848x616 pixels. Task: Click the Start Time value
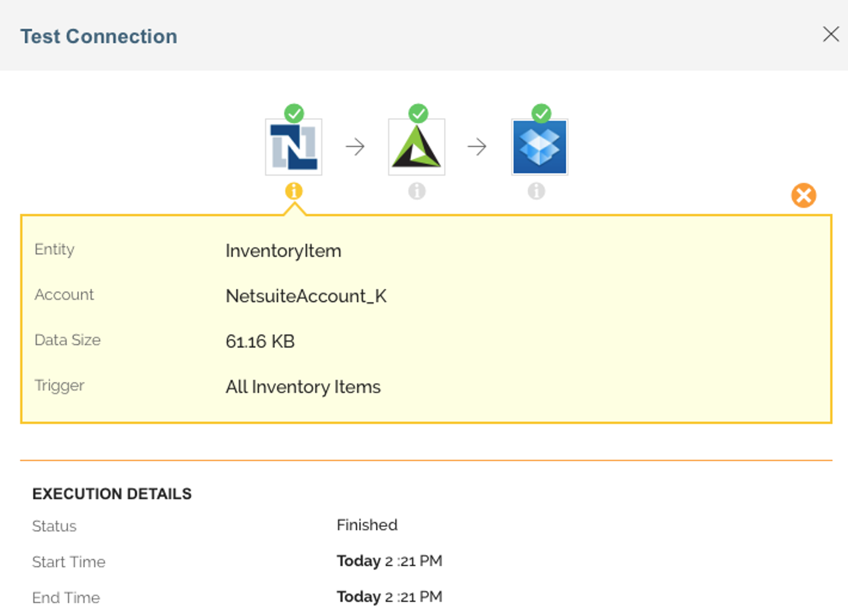click(389, 561)
